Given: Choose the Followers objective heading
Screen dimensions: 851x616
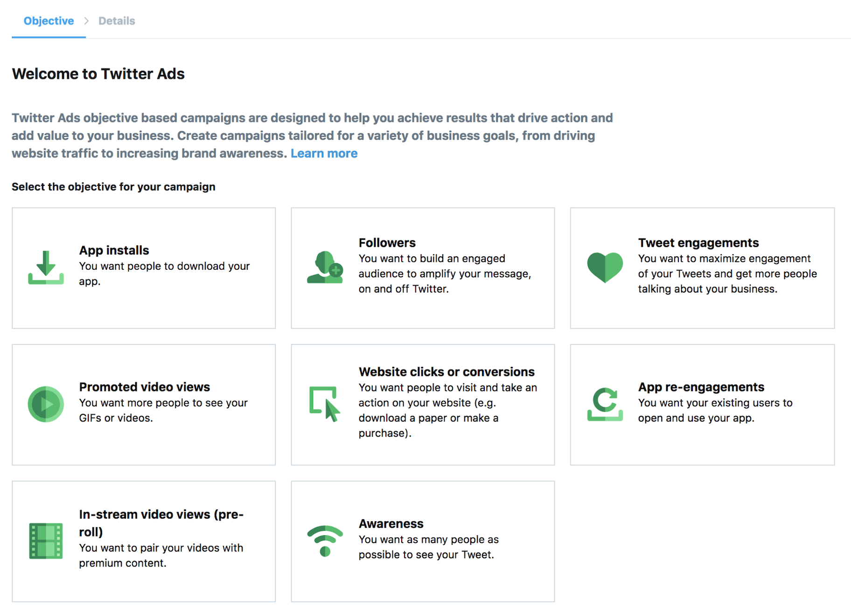Looking at the screenshot, I should click(x=387, y=243).
